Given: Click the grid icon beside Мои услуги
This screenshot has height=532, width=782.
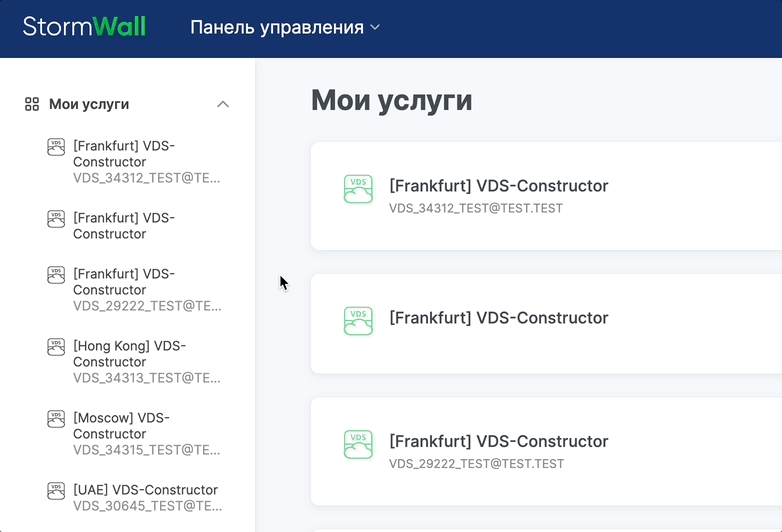Looking at the screenshot, I should (32, 104).
